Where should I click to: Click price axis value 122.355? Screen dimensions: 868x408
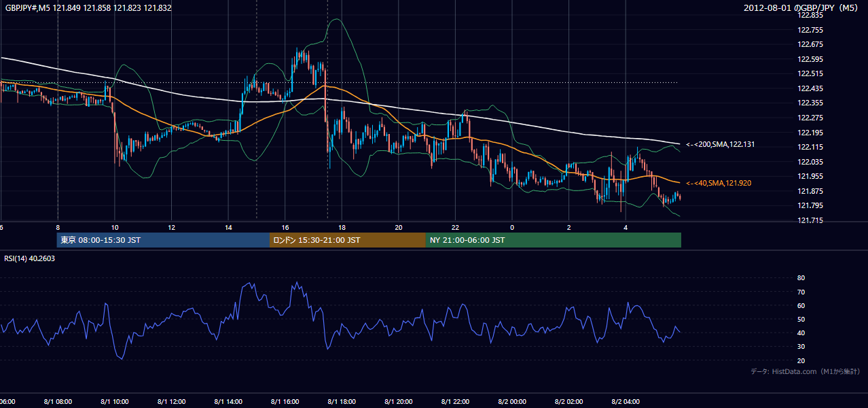coord(810,103)
